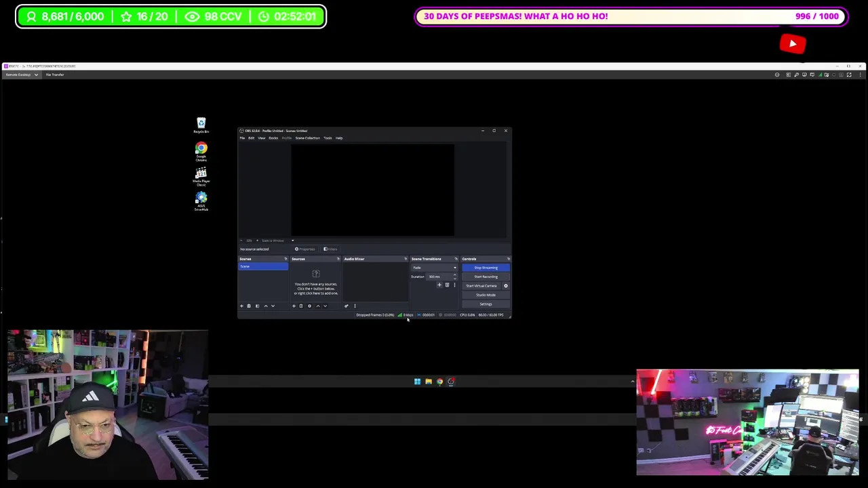Image resolution: width=868 pixels, height=488 pixels.
Task: Move source down arrow in Sources dock
Action: [325, 306]
